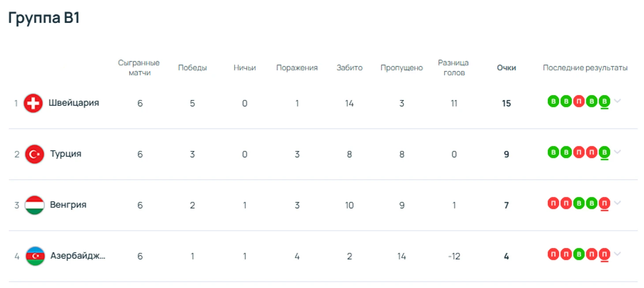Expand Azerbaijan's recent results chevron
Image resolution: width=644 pixels, height=288 pixels.
tap(618, 254)
